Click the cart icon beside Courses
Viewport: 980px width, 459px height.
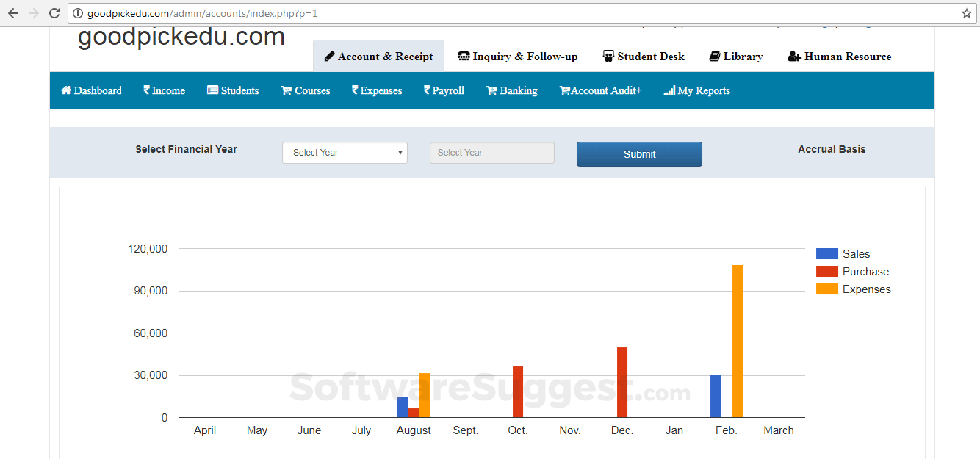click(x=287, y=90)
